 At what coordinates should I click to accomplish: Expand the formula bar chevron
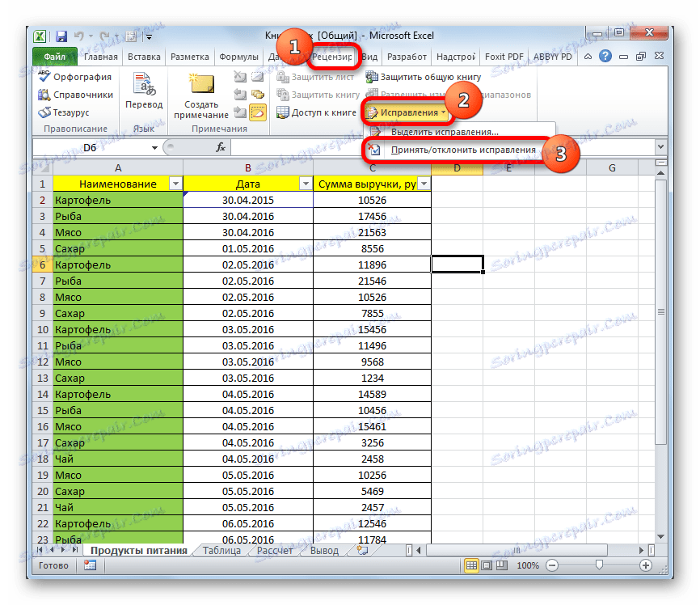pyautogui.click(x=660, y=147)
